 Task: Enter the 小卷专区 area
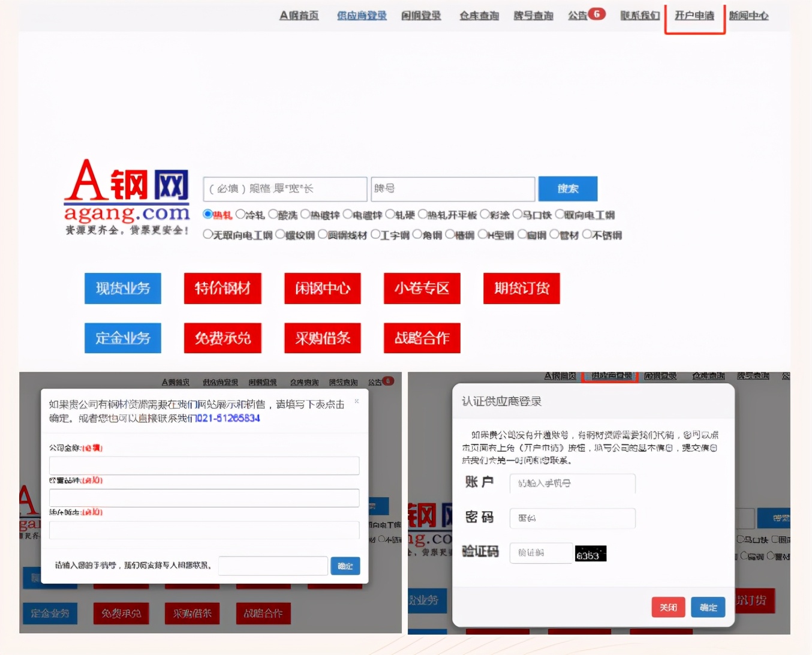point(422,289)
